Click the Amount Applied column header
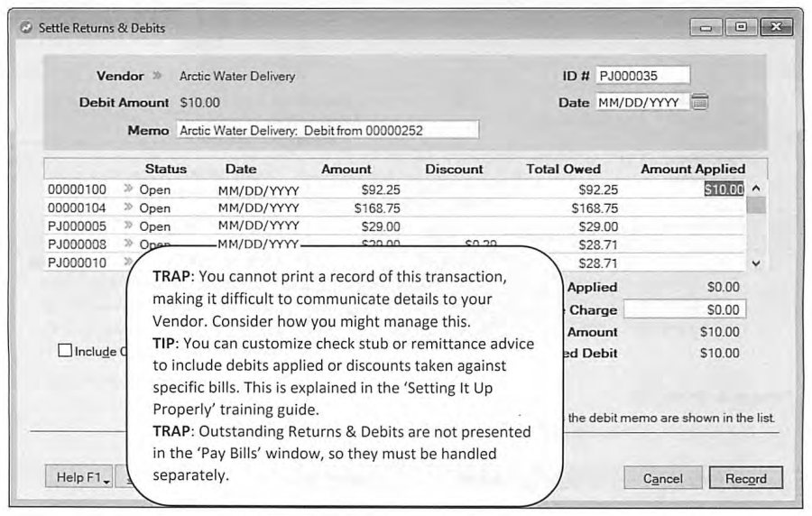This screenshot has height=516, width=812. pyautogui.click(x=693, y=169)
